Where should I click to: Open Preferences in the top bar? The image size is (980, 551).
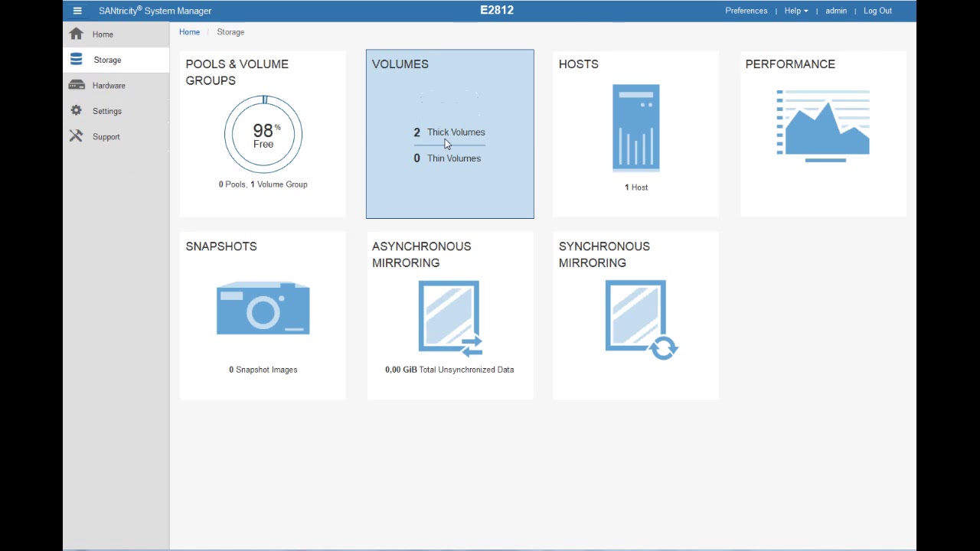pyautogui.click(x=746, y=11)
